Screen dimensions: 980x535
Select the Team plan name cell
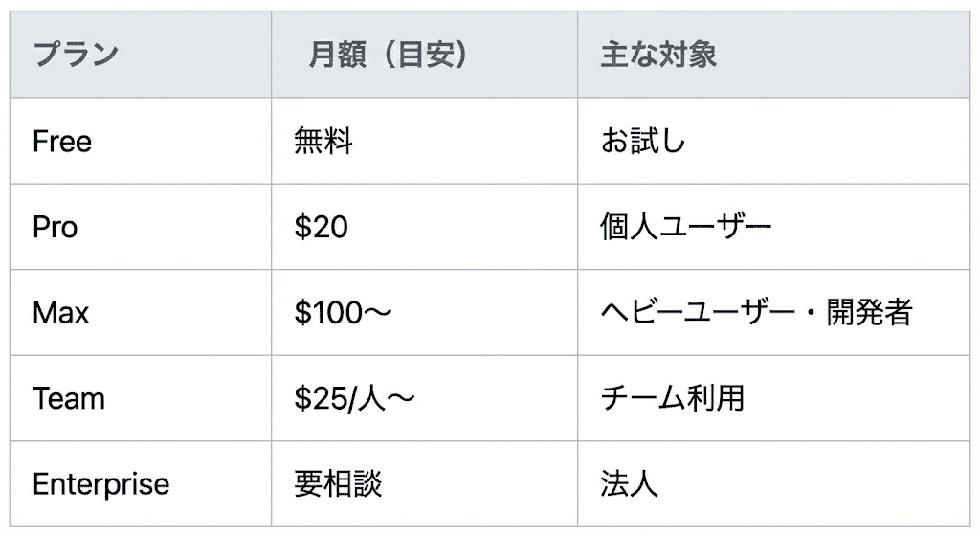pyautogui.click(x=69, y=398)
